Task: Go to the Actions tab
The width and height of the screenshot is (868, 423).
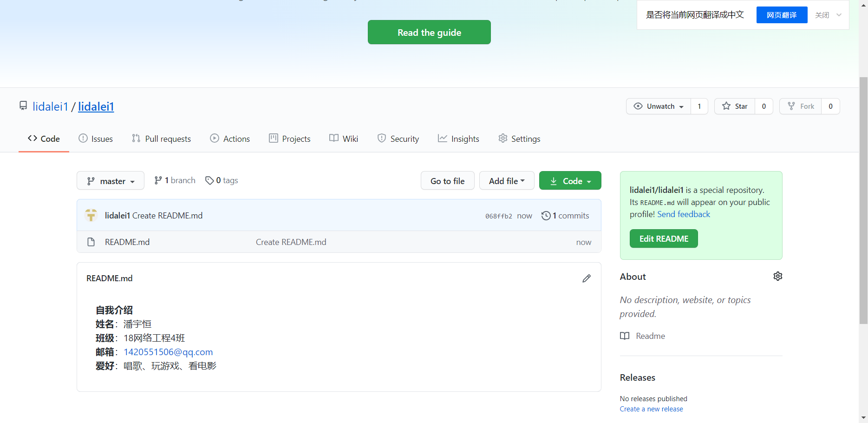Action: 230,139
